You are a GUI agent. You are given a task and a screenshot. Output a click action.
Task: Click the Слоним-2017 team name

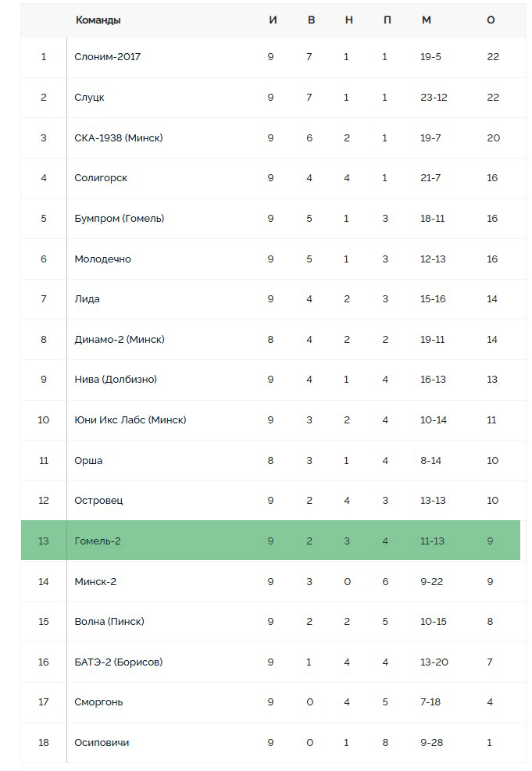coord(107,57)
